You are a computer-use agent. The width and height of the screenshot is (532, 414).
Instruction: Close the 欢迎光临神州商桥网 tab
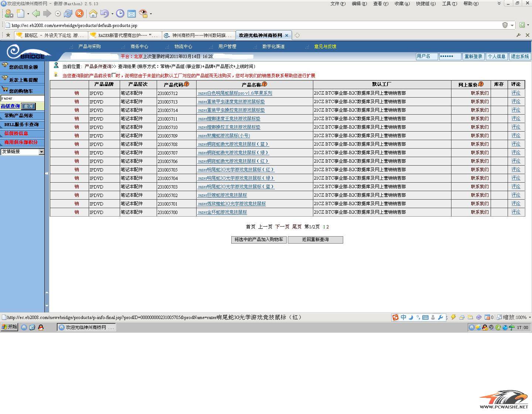287,35
